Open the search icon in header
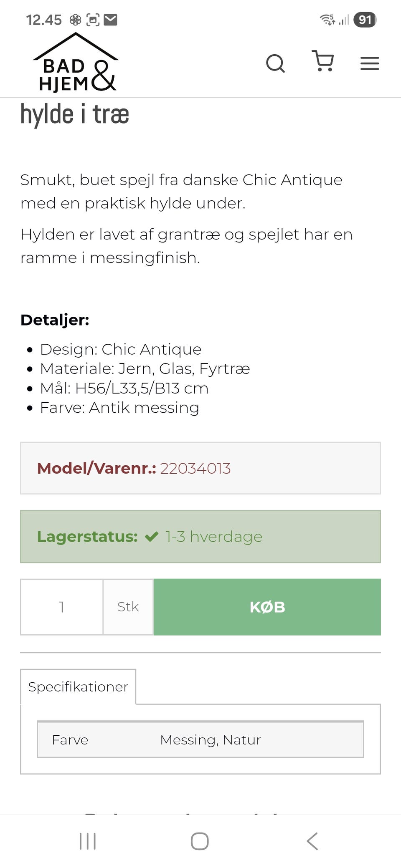The image size is (401, 868). pos(276,63)
